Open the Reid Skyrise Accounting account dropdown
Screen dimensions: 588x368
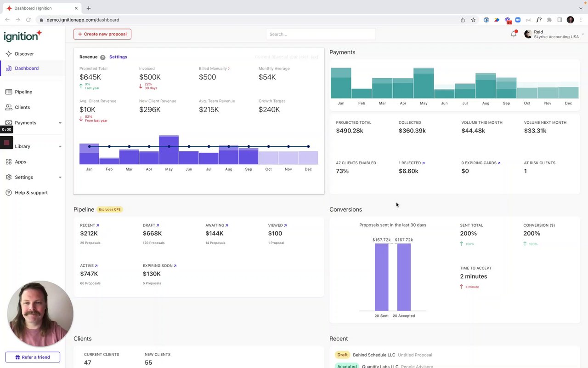coord(554,34)
